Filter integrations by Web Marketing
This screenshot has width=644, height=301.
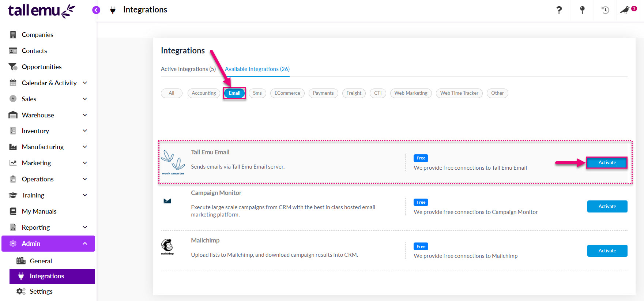click(411, 93)
